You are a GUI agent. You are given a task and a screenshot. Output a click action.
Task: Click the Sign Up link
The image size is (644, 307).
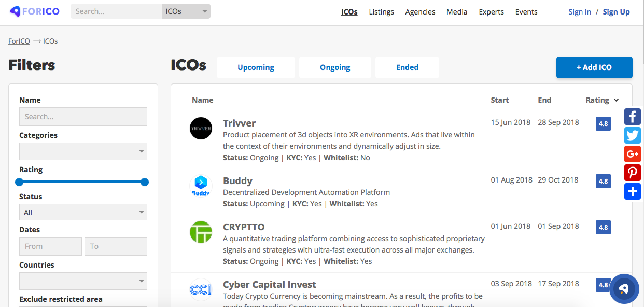616,12
